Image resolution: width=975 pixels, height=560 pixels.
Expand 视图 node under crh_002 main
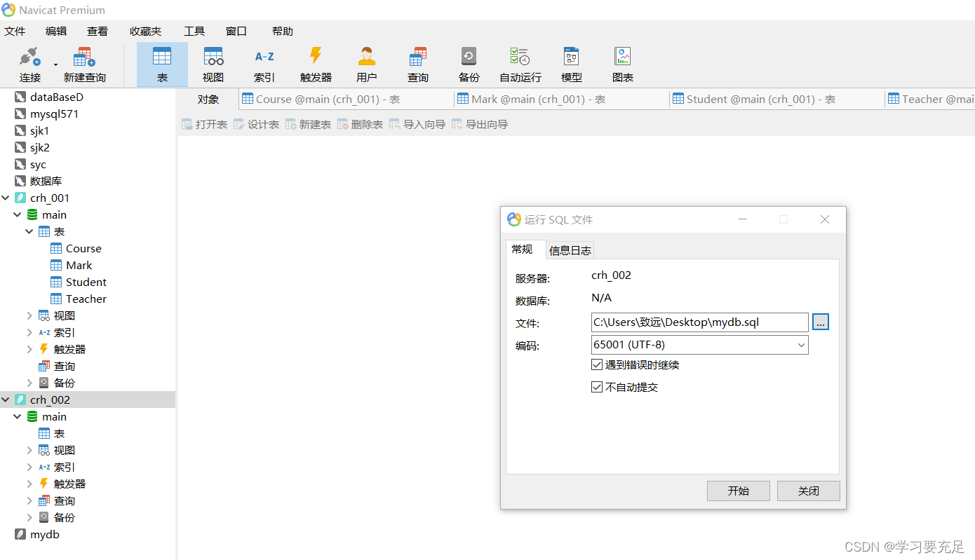click(x=29, y=451)
